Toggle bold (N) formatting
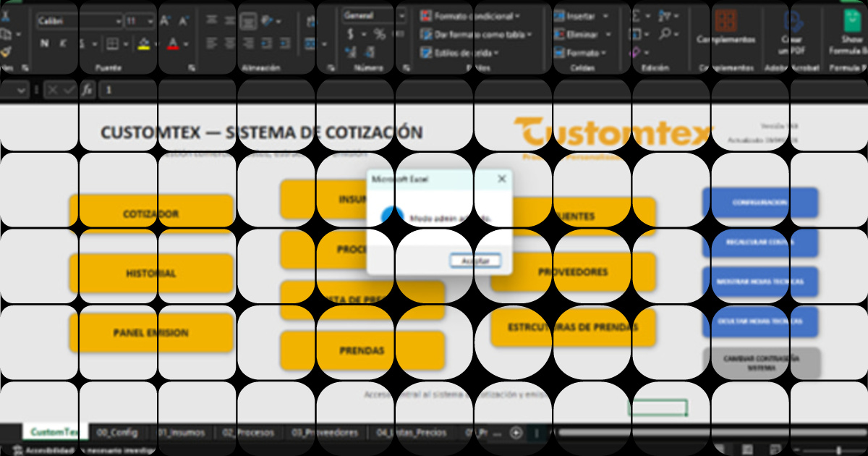 44,44
